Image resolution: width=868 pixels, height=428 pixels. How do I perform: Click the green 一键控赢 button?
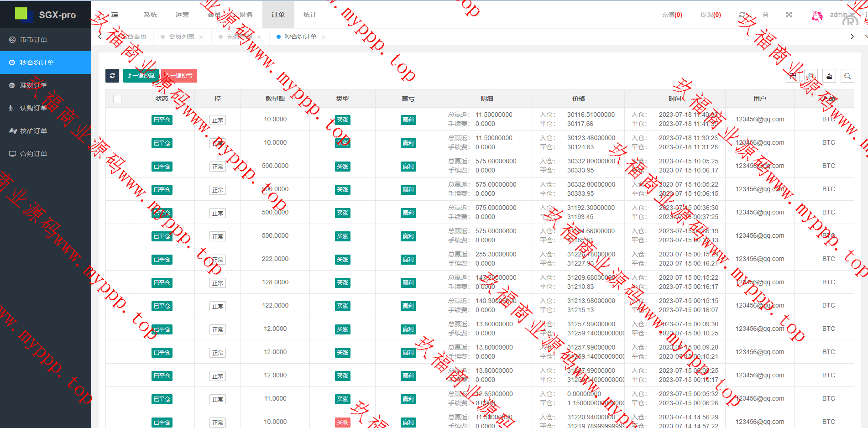(x=141, y=76)
